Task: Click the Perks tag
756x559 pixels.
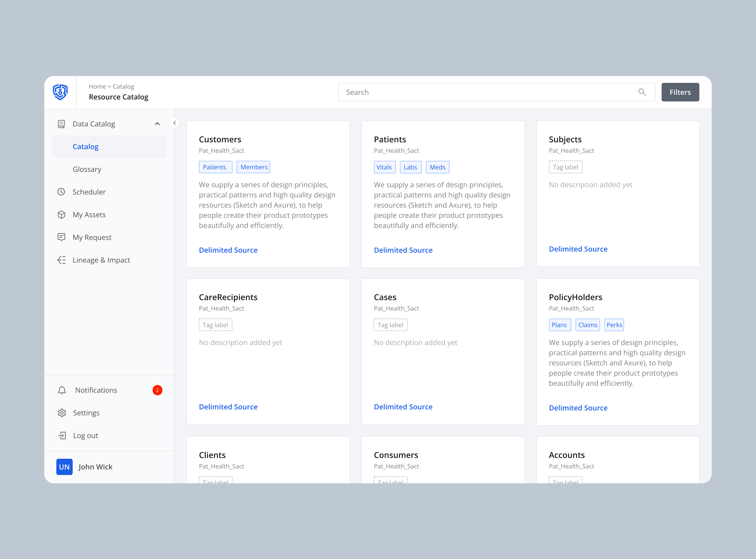Action: [x=614, y=325]
